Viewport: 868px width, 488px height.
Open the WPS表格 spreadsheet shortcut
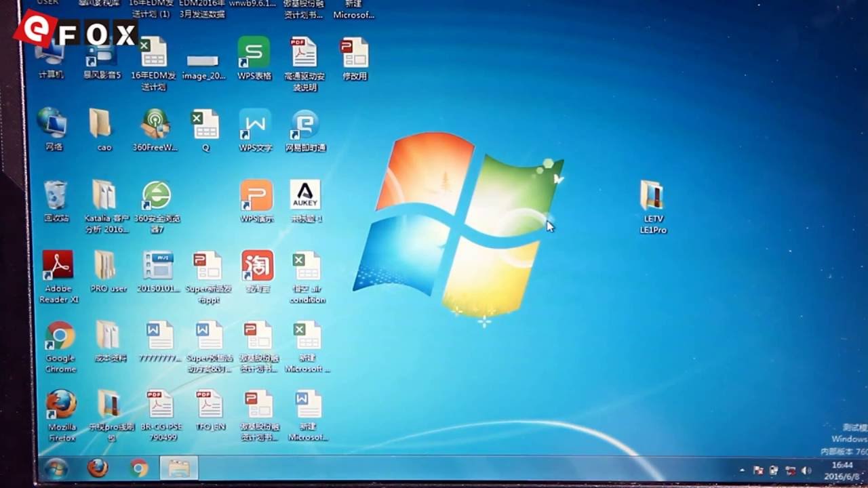point(254,59)
